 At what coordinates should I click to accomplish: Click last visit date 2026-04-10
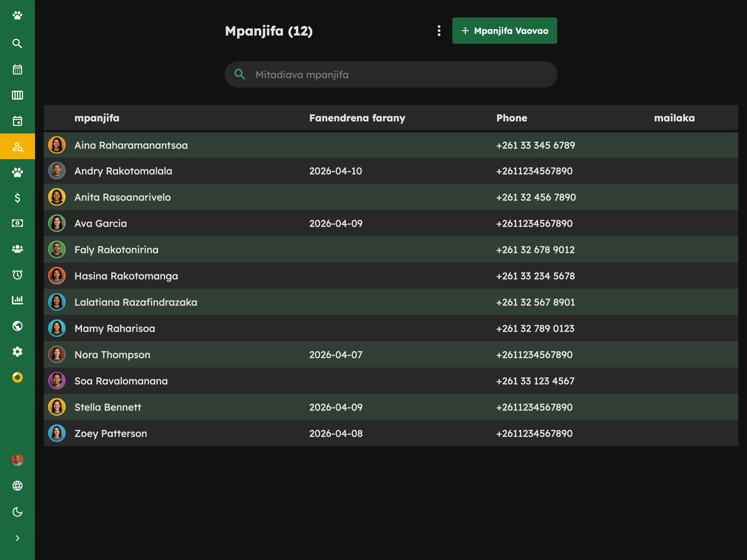tap(336, 171)
